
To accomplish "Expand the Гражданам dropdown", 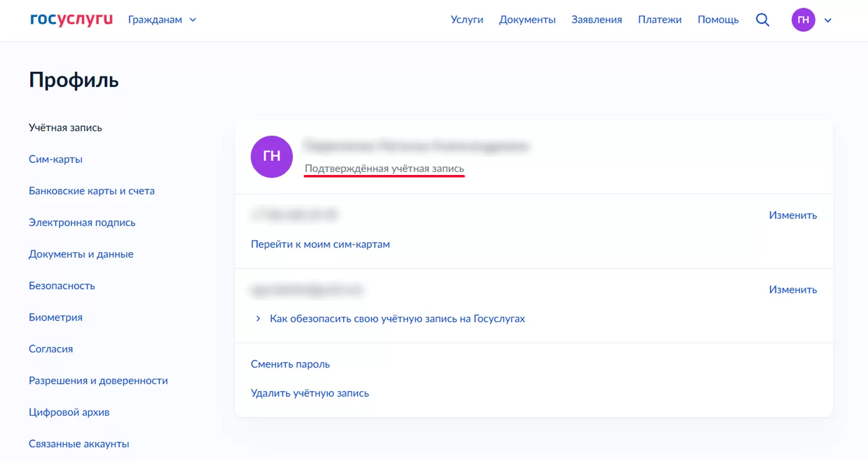I will pos(162,20).
